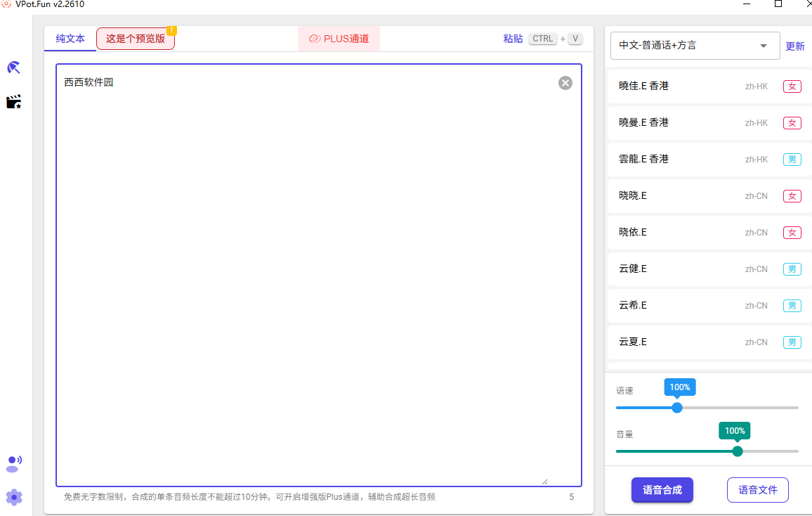
Task: Expand the 中文-普通话+方言 language dropdown
Action: click(x=695, y=46)
